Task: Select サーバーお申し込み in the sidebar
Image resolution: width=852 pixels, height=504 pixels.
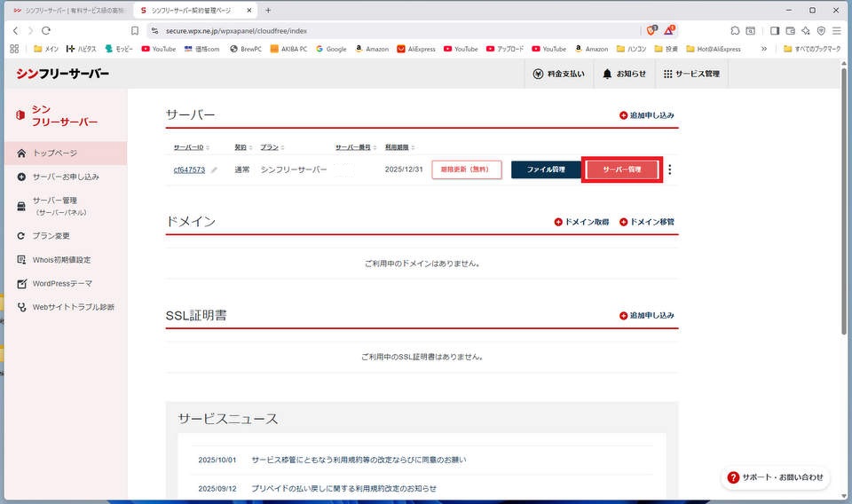Action: tap(65, 177)
